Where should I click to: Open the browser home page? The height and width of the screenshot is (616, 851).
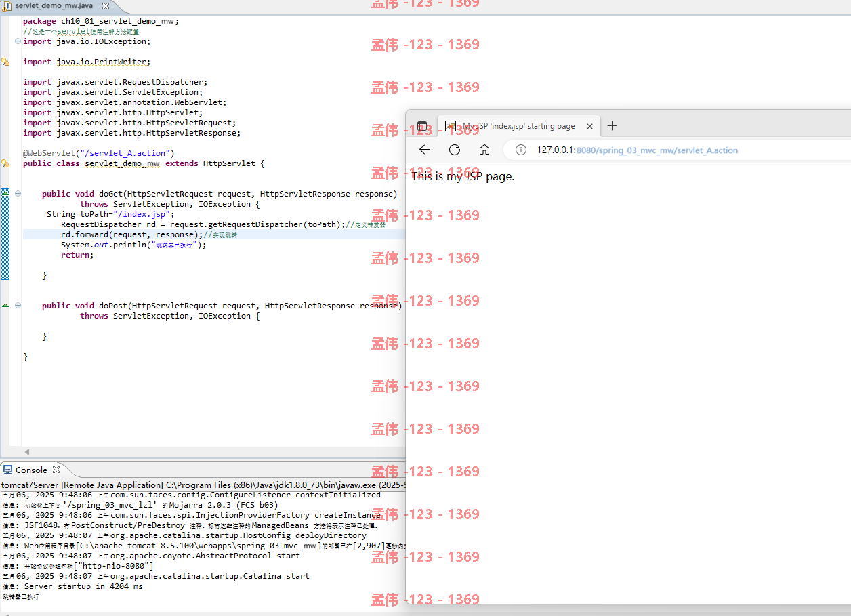pyautogui.click(x=484, y=150)
